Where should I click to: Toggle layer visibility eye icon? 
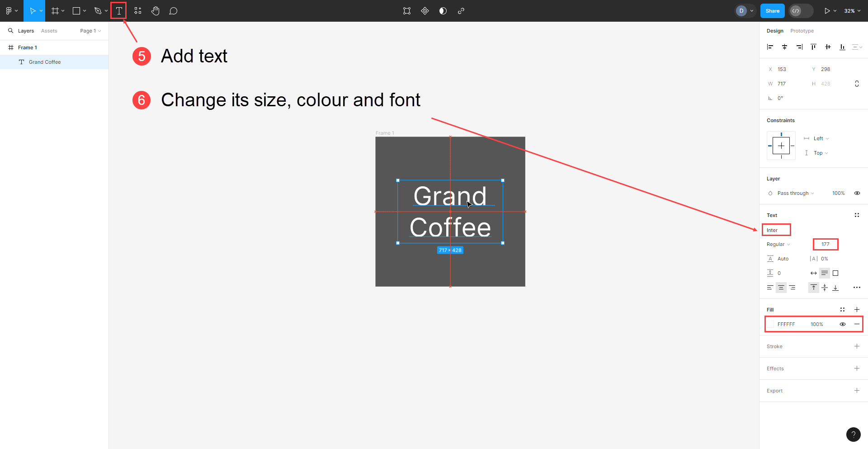pyautogui.click(x=857, y=193)
